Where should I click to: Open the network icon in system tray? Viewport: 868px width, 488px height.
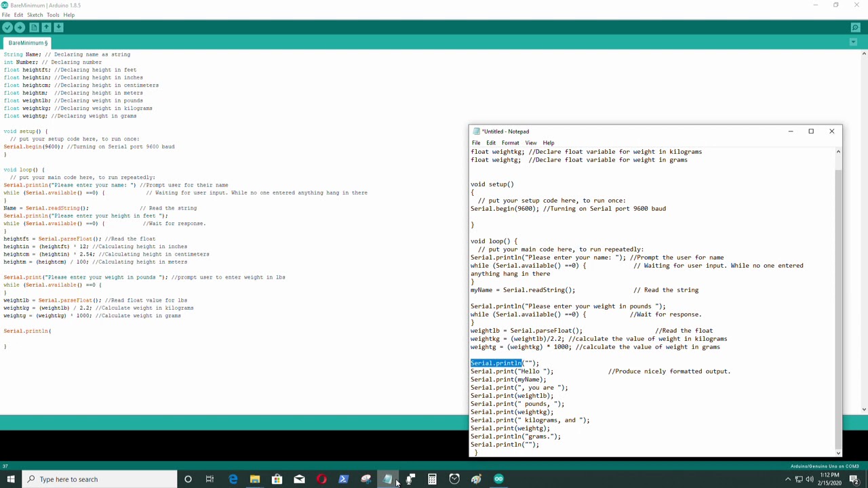coord(799,479)
